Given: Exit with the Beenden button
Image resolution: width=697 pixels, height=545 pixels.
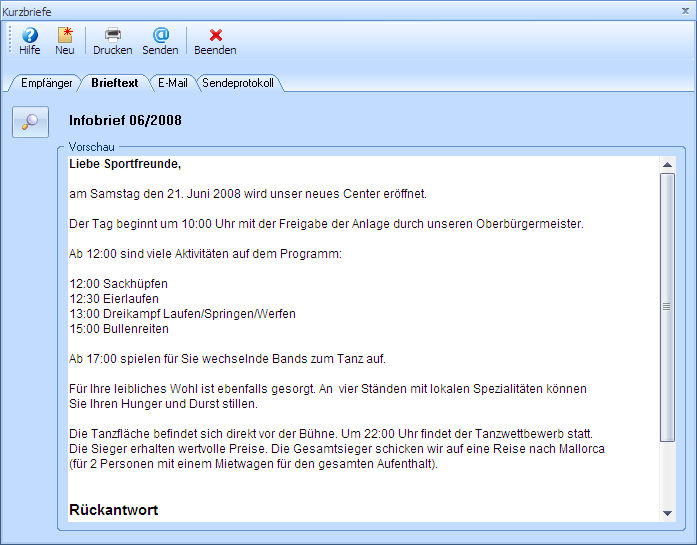Looking at the screenshot, I should [x=215, y=41].
